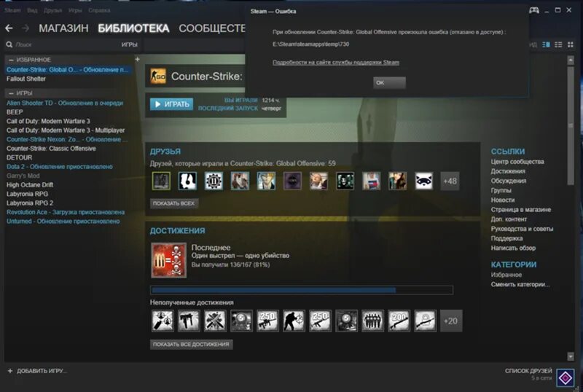
Task: Go forward with the right arrow
Action: 26,28
